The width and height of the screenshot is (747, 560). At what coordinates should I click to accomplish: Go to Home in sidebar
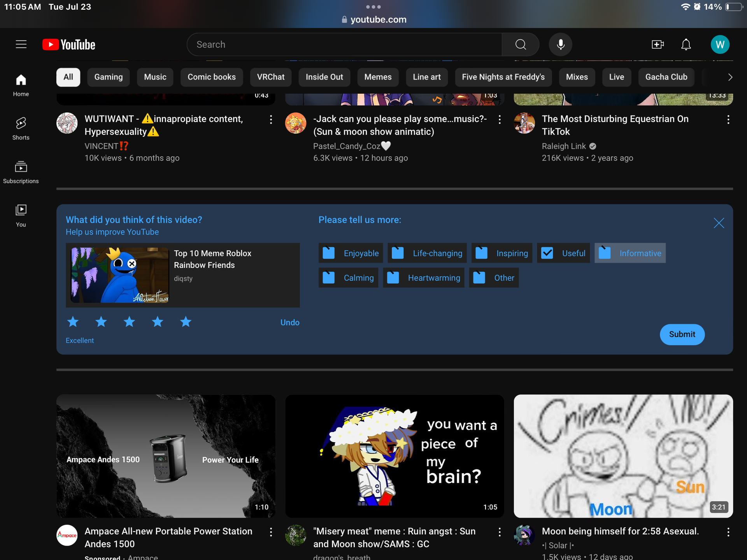[21, 86]
